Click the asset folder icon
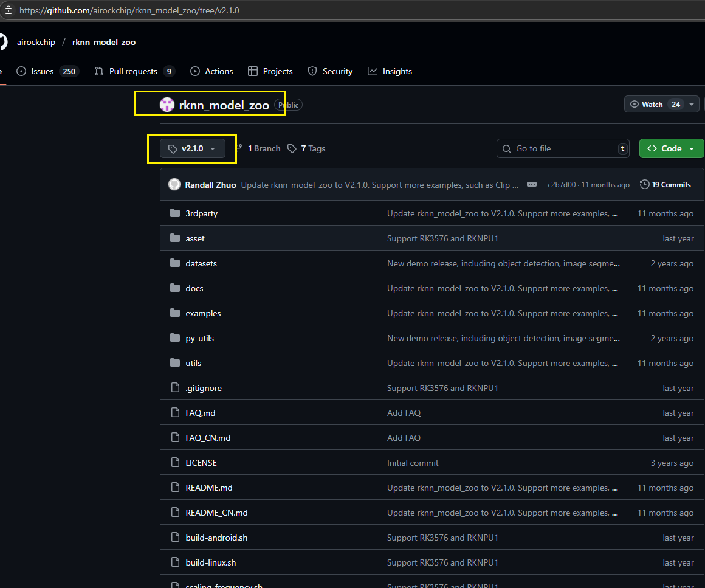Image resolution: width=705 pixels, height=588 pixels. [x=175, y=238]
